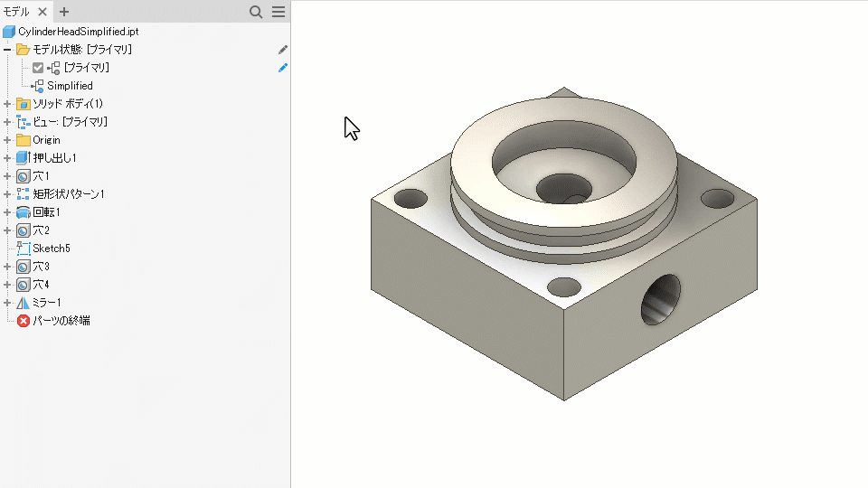Expand the 回転1 feature
The image size is (868, 488).
[x=7, y=212]
